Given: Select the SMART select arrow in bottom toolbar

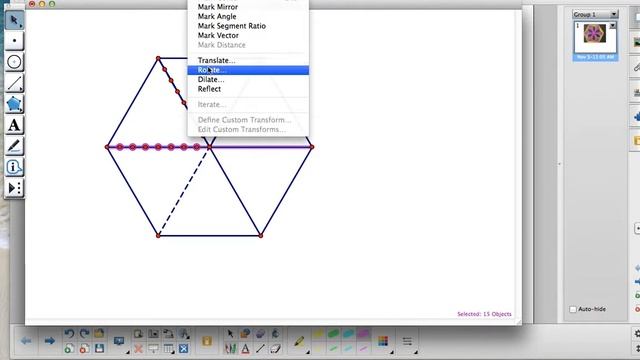Looking at the screenshot, I should (x=230, y=333).
